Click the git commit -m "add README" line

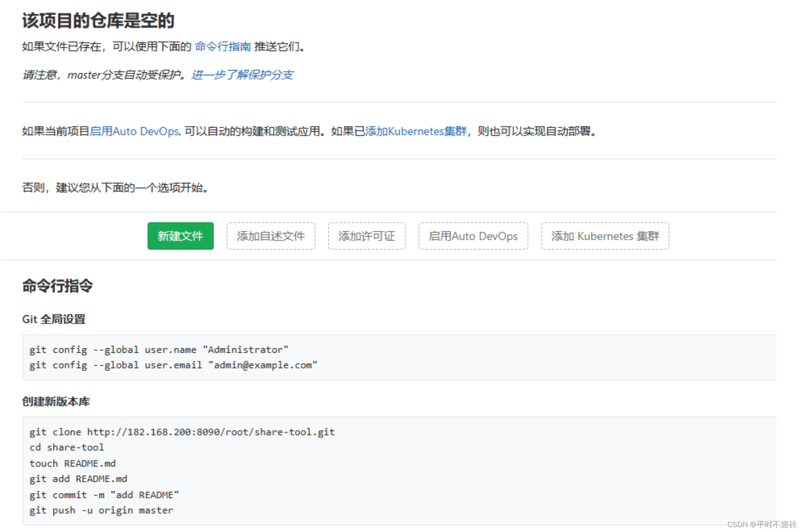click(x=104, y=495)
